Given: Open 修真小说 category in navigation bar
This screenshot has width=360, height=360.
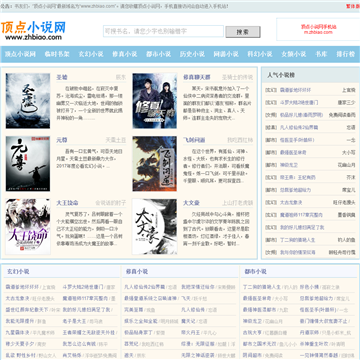Looking at the screenshot, I should tap(125, 54).
